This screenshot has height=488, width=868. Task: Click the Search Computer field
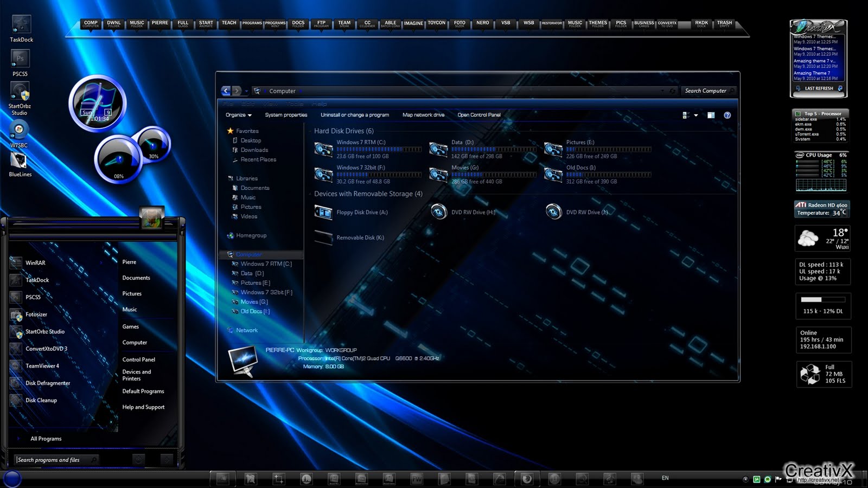pos(709,91)
